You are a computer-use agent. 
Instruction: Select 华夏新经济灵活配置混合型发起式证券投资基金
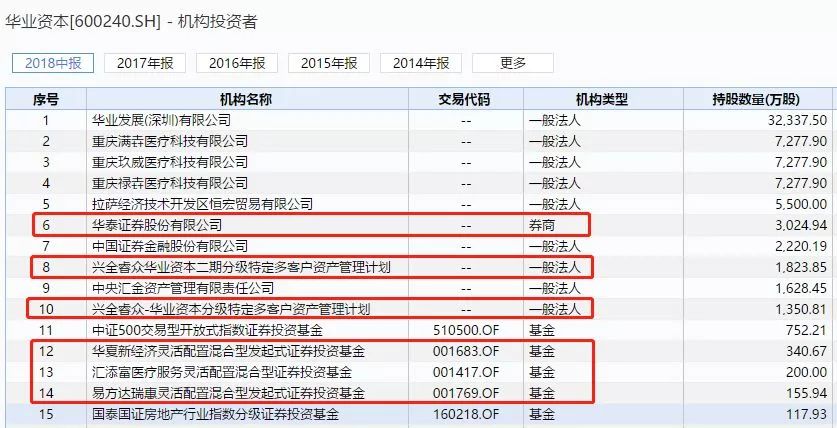click(x=228, y=351)
